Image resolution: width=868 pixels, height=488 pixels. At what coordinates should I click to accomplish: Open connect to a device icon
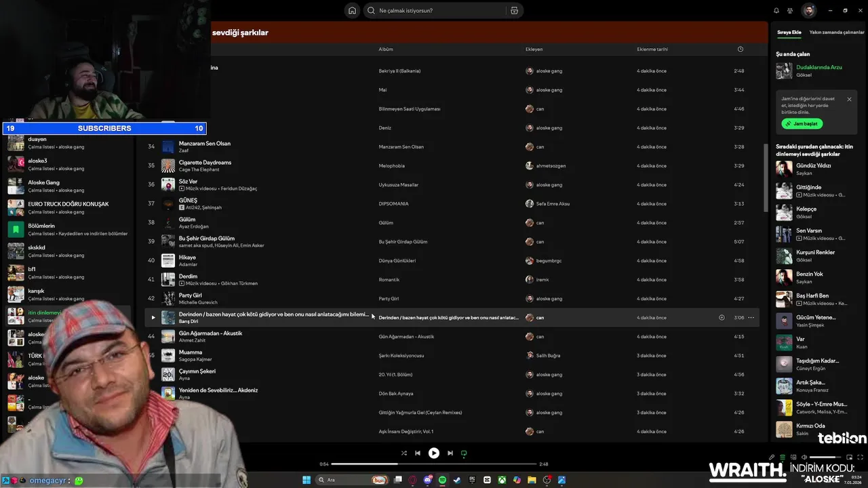793,457
